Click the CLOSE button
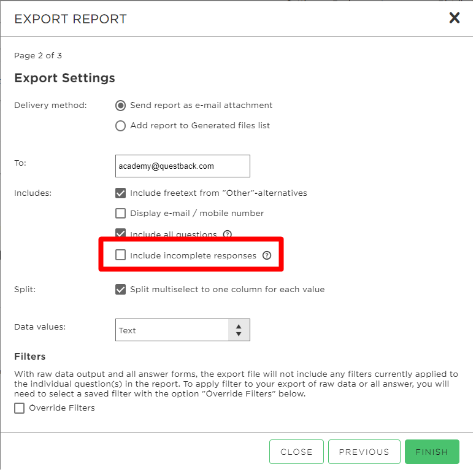This screenshot has width=476, height=472. 296,452
